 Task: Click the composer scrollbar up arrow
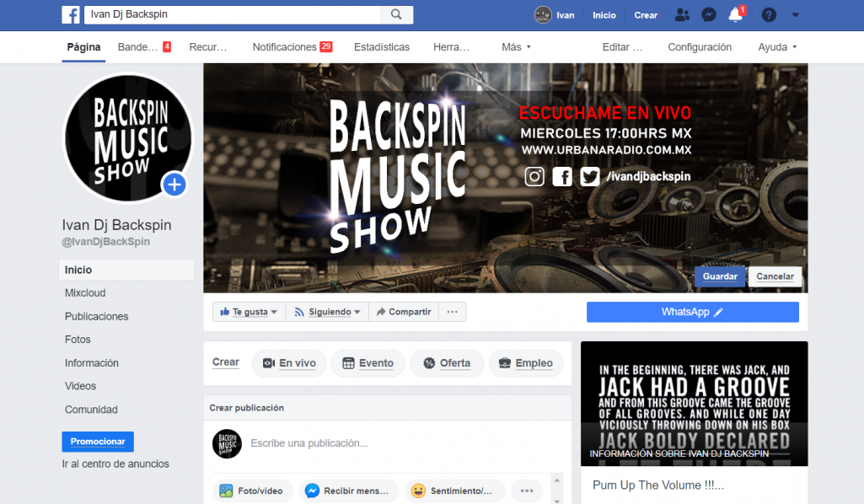pos(556,480)
